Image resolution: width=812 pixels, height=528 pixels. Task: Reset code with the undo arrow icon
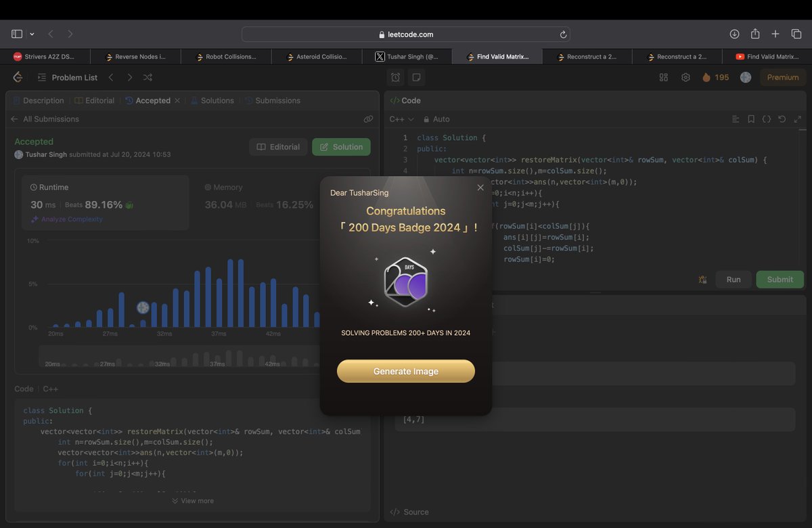coord(782,119)
